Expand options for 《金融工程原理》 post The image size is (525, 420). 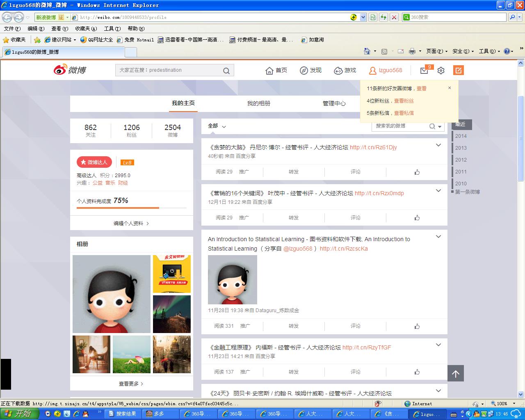tap(438, 345)
